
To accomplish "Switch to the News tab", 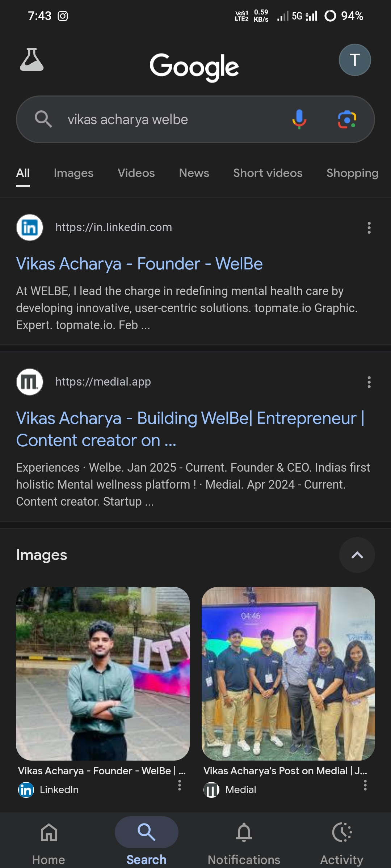I will click(194, 173).
